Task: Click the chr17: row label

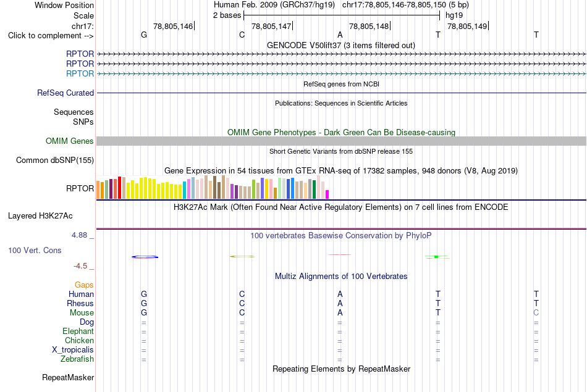Action: 82,26
